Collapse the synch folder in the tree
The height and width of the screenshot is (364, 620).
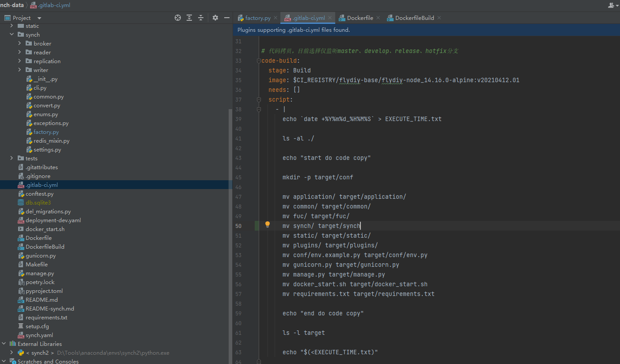pyautogui.click(x=12, y=34)
